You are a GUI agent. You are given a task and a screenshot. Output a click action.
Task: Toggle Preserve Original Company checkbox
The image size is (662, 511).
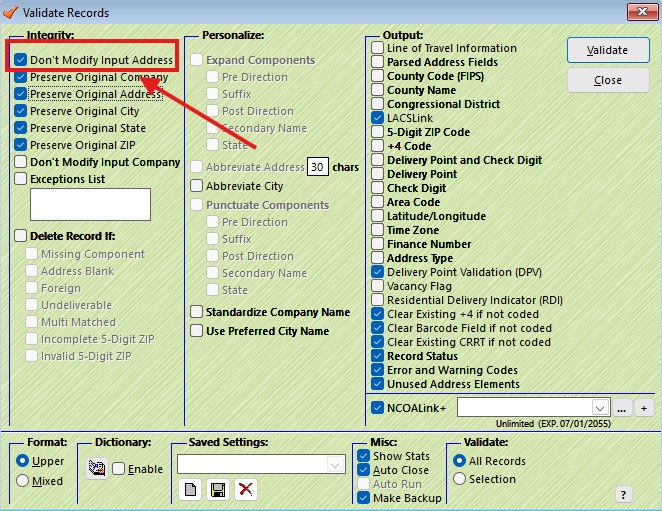(20, 77)
